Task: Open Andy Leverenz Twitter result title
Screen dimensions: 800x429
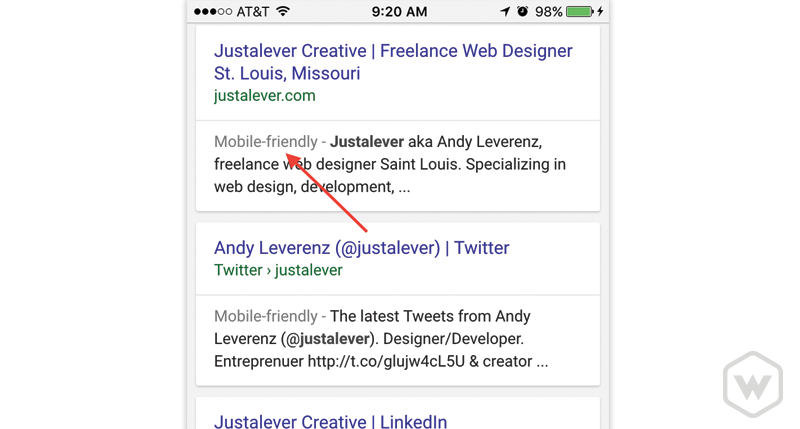Action: (361, 248)
